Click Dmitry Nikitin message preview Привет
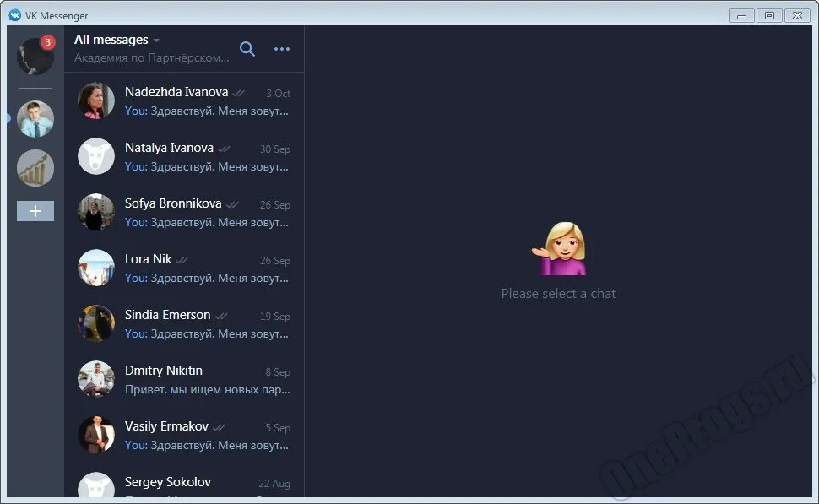 208,390
